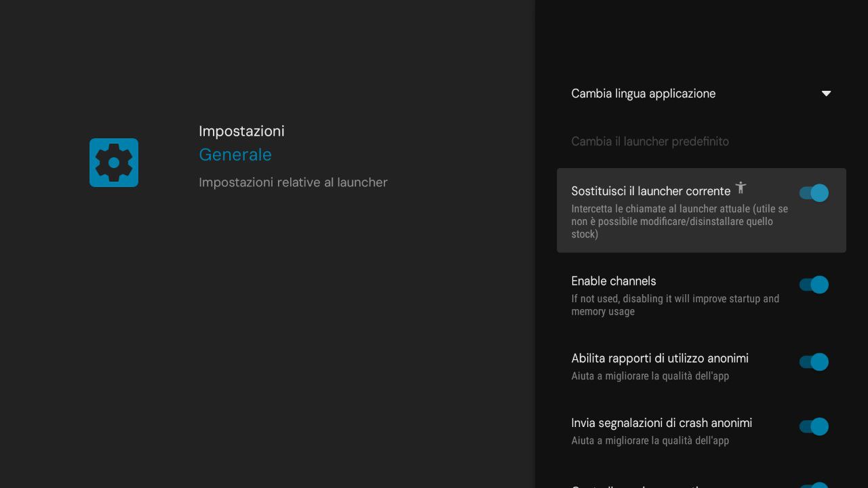
Task: Select Cambia il launcher predefinito option
Action: tap(650, 142)
